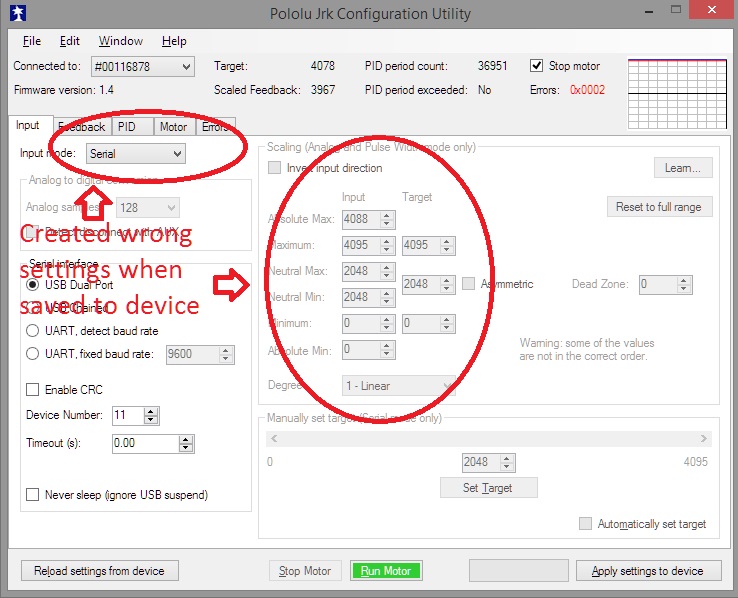Expand the Connected to device dropdown
The image size is (738, 598).
coord(143,66)
